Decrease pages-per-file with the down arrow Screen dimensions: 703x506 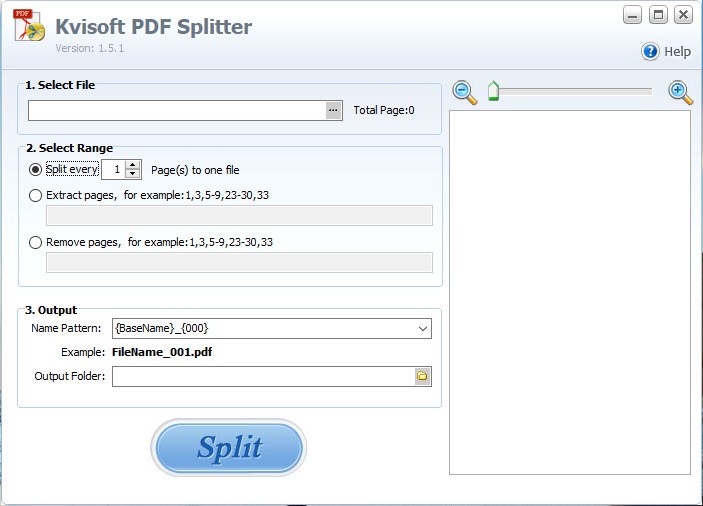132,174
